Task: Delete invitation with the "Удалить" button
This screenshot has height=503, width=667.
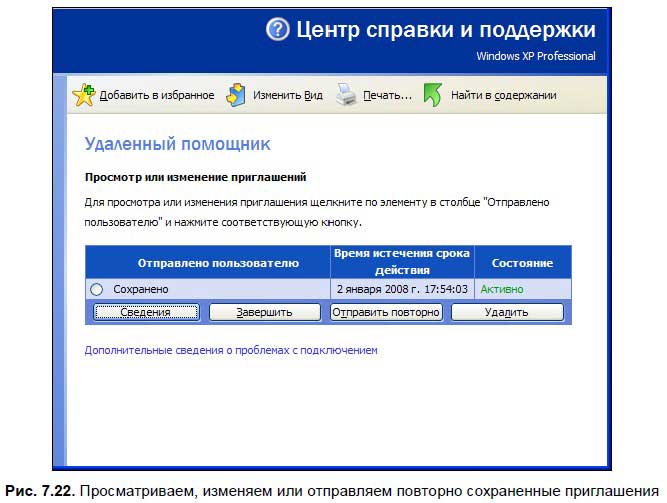Action: [x=507, y=312]
